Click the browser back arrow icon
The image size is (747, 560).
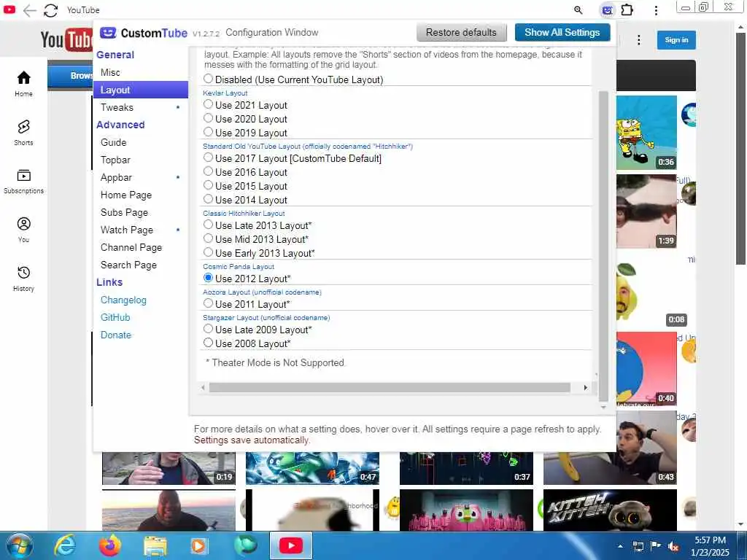[x=29, y=10]
